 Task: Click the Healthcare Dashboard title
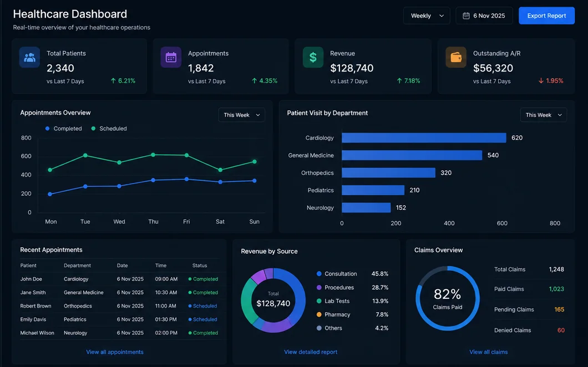pyautogui.click(x=70, y=14)
